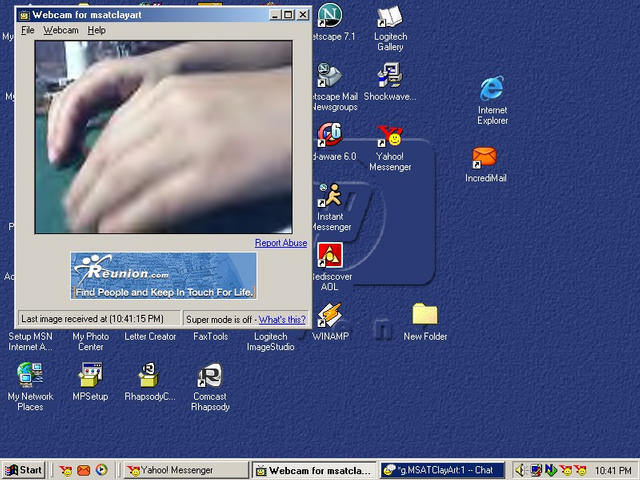Click the orange mail quick launch icon
This screenshot has height=480, width=640.
pos(84,471)
